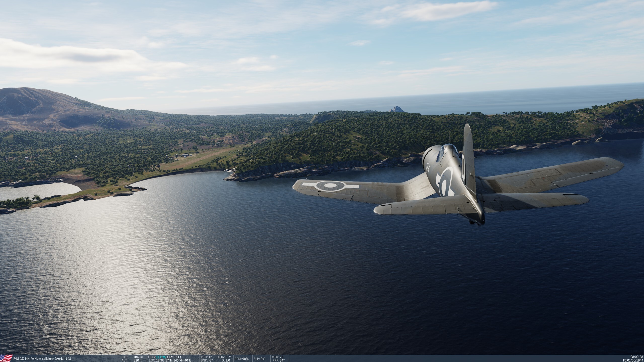Click the PRP 34° propeller pitch readout
The height and width of the screenshot is (362, 644).
[x=278, y=360]
